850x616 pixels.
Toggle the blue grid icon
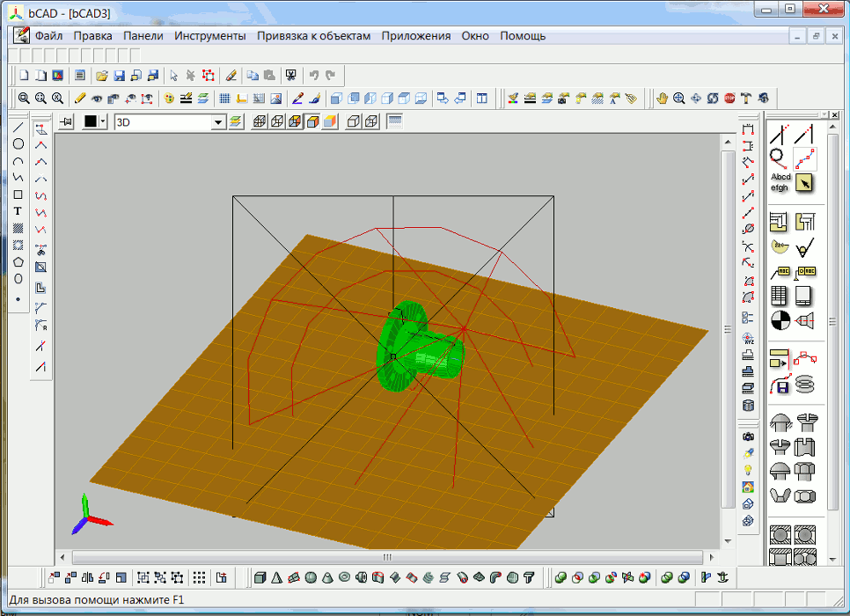point(225,99)
